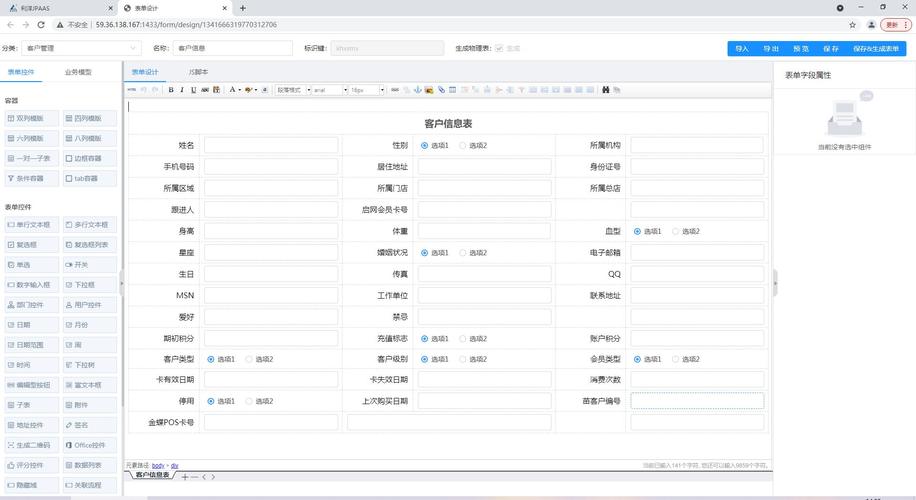
Task: Open find and replace binoculars icon
Action: [x=605, y=89]
